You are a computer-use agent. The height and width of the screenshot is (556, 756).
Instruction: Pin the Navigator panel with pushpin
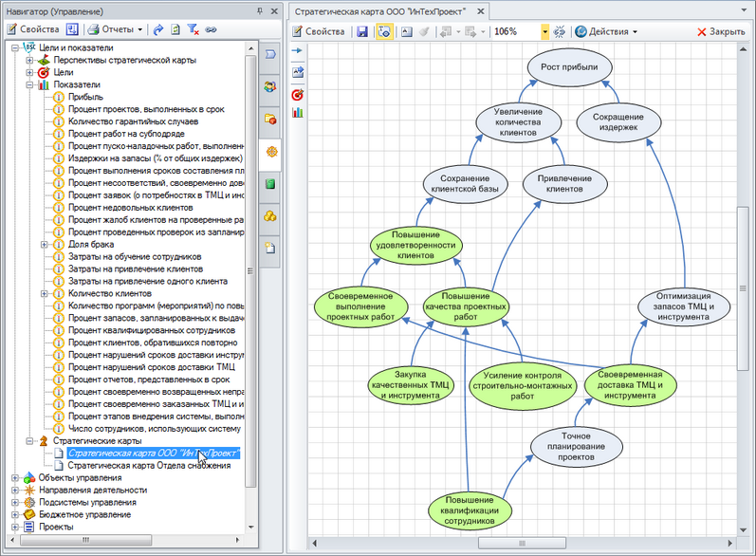[x=260, y=10]
